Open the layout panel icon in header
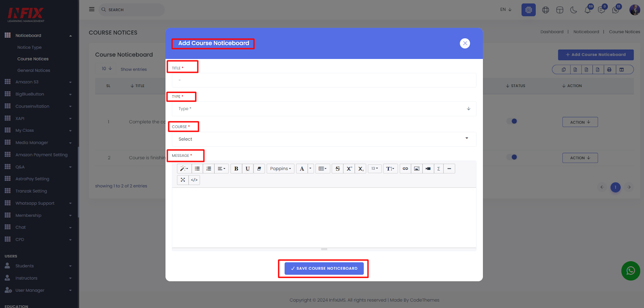Screen dimensions: 644x308 coord(559,10)
